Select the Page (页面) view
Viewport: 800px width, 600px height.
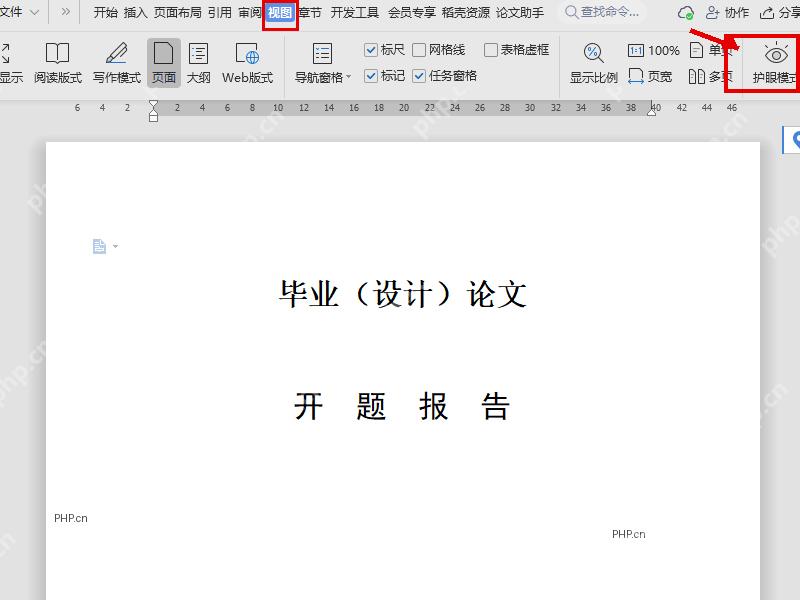click(x=164, y=63)
